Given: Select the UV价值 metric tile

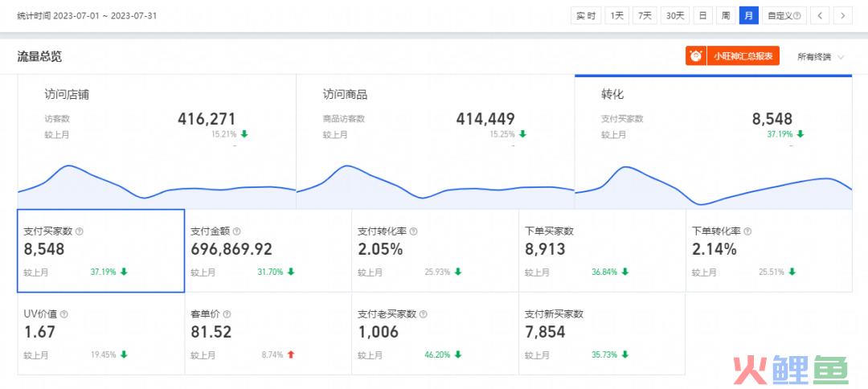Looking at the screenshot, I should (x=100, y=334).
